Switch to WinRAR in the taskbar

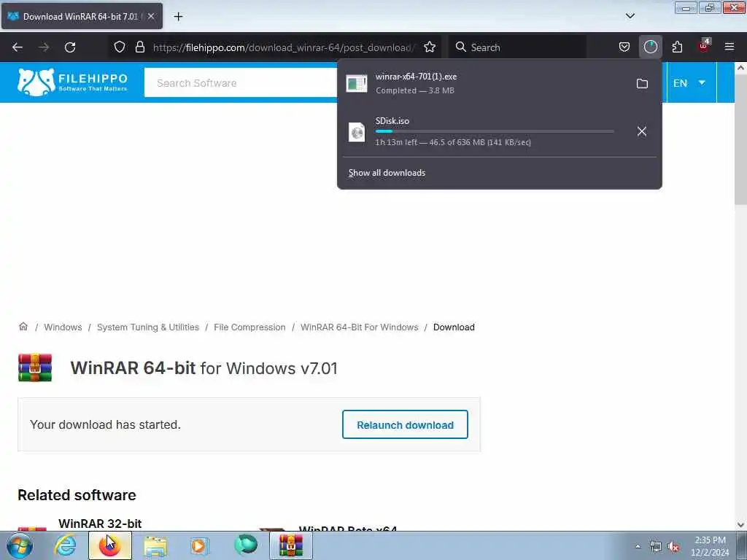[x=291, y=545]
